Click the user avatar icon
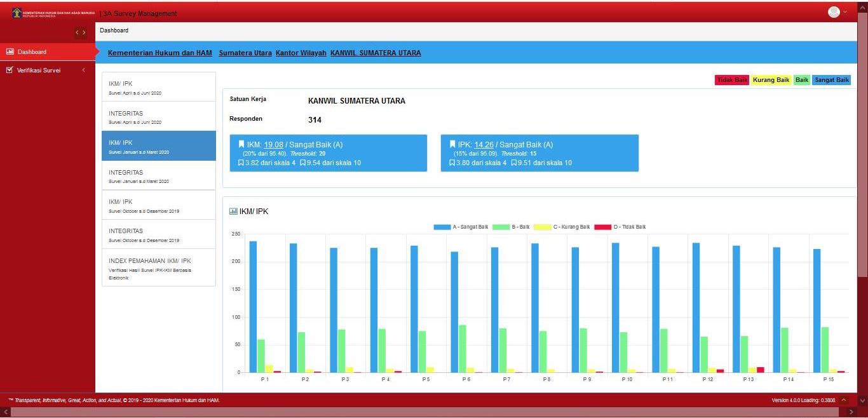Image resolution: width=868 pixels, height=418 pixels. click(834, 12)
